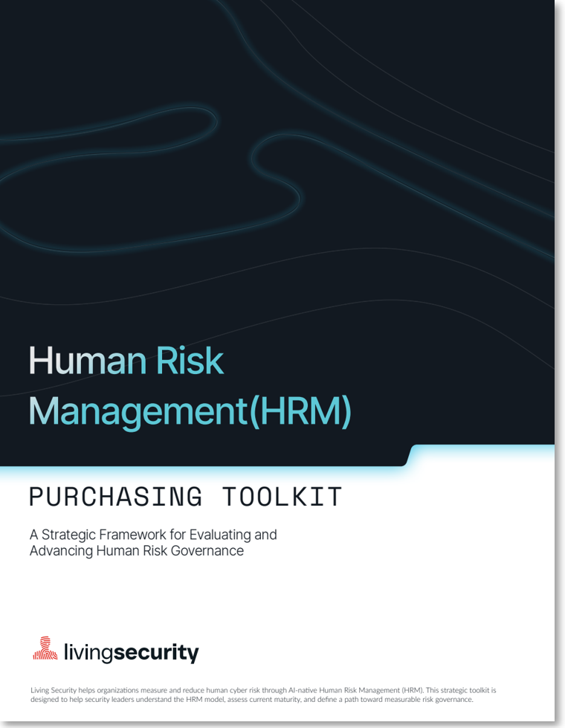Click the "Advancing Human Risk Governance" subtitle line

click(x=136, y=551)
